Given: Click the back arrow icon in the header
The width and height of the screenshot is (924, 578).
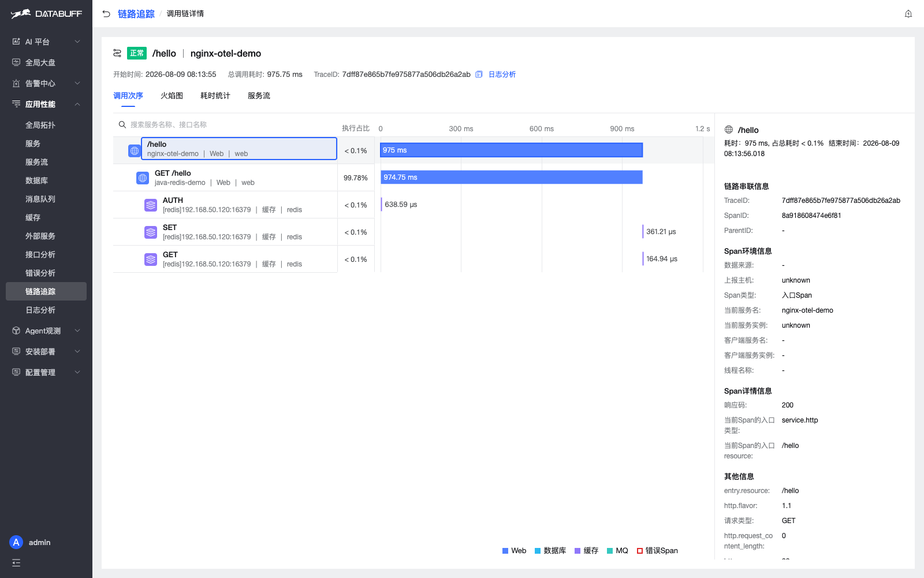Looking at the screenshot, I should pos(106,14).
